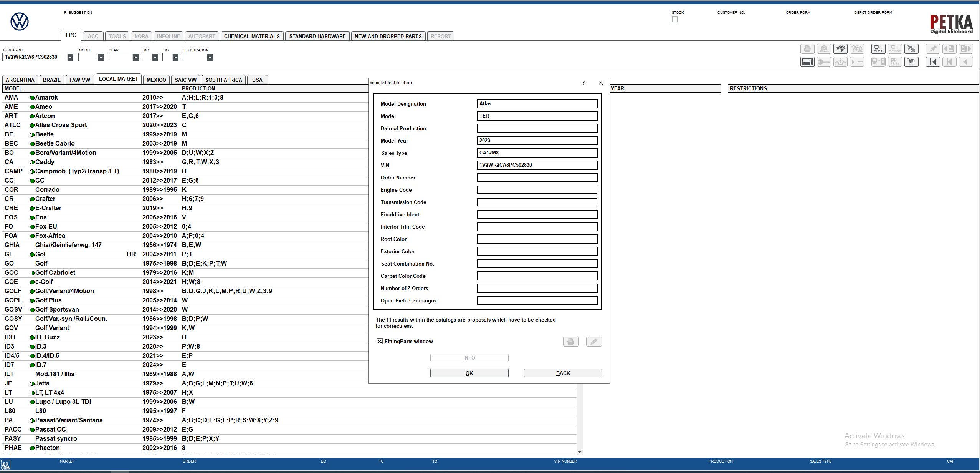Uncheck the FittingParts window checkbox

click(380, 341)
